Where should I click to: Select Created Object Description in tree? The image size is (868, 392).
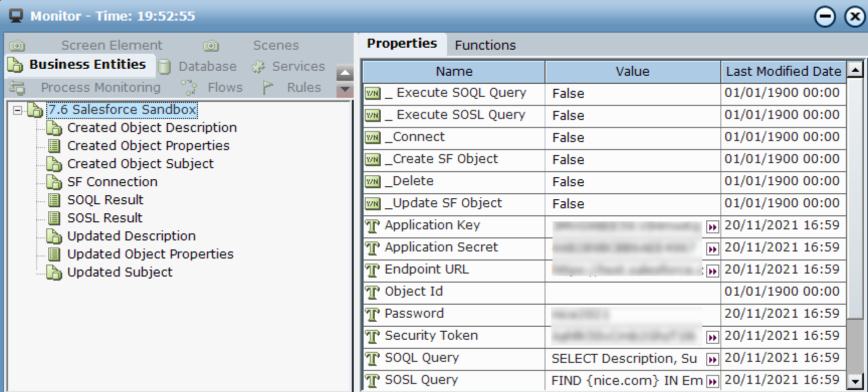152,127
